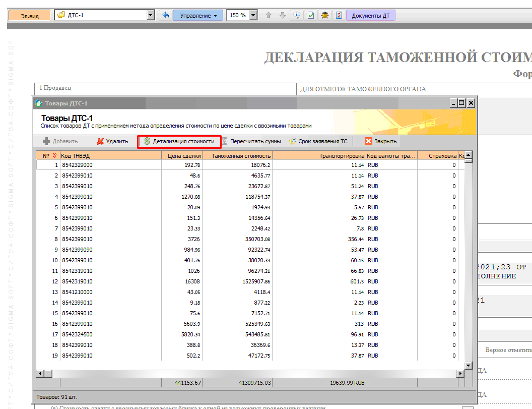The height and width of the screenshot is (409, 532).
Task: Click the Цена сделки column header
Action: [x=182, y=156]
